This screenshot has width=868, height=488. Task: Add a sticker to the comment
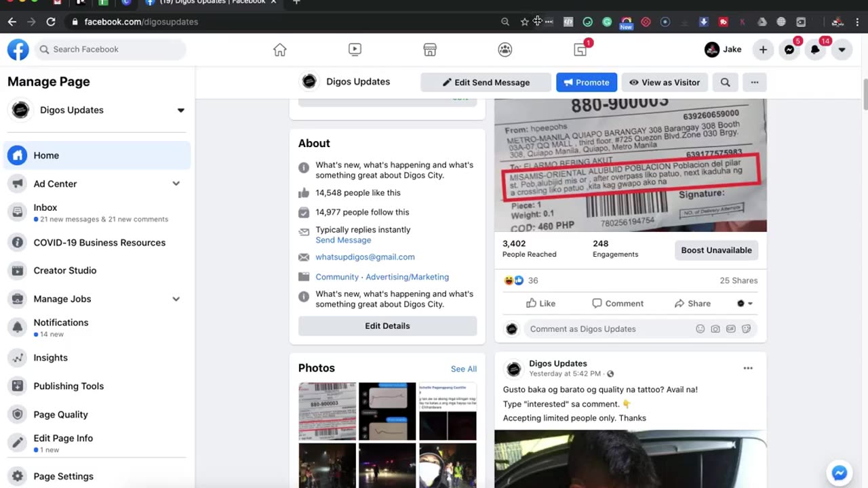747,329
